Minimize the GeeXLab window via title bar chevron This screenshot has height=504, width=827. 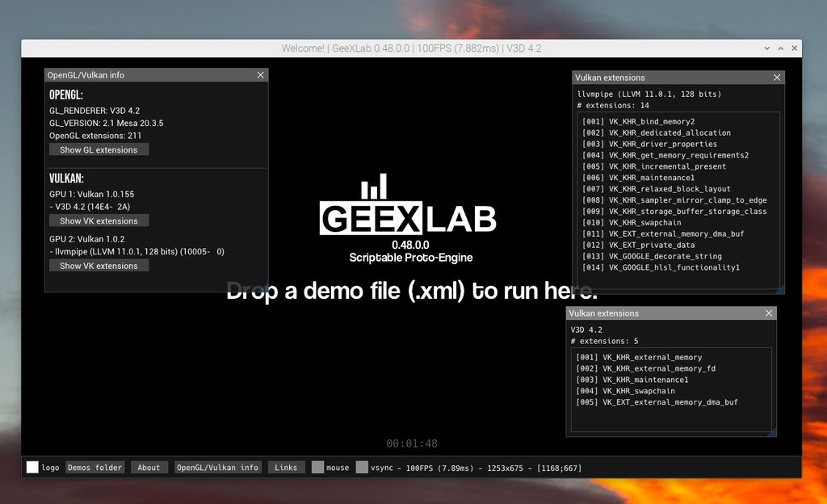click(x=767, y=48)
